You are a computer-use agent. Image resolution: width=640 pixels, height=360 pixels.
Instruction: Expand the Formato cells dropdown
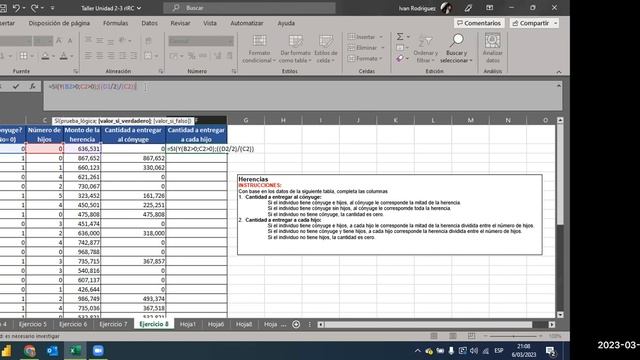click(381, 59)
